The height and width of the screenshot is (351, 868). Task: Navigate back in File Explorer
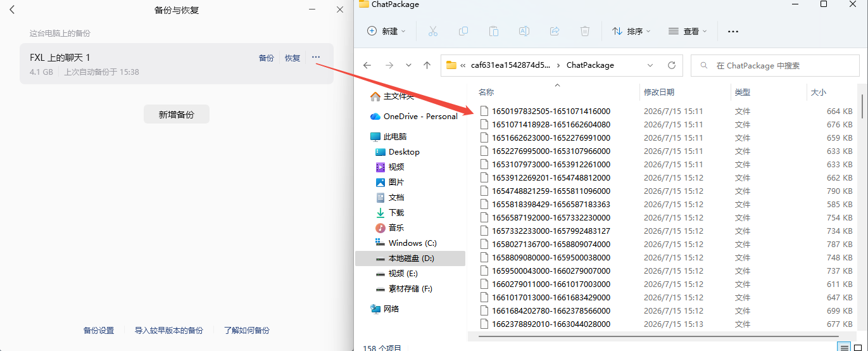click(367, 65)
